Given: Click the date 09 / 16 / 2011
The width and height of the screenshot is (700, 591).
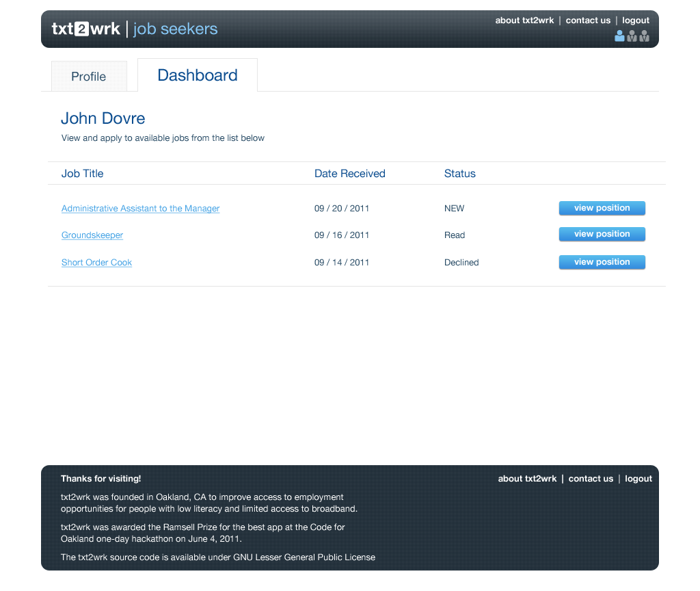Looking at the screenshot, I should tap(342, 235).
